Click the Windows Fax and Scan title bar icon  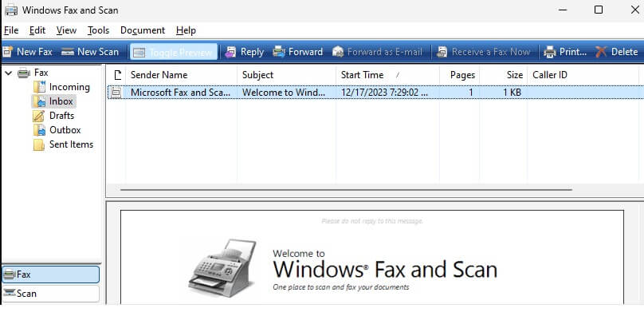pos(11,10)
